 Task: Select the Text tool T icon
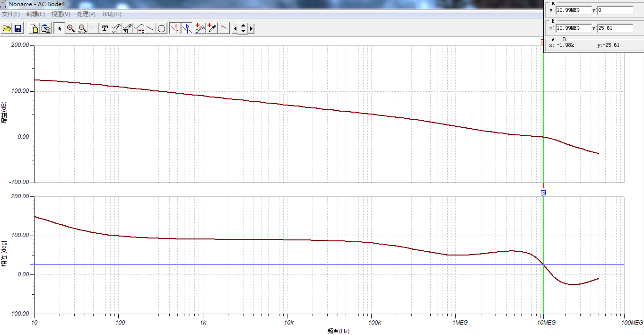coord(105,28)
